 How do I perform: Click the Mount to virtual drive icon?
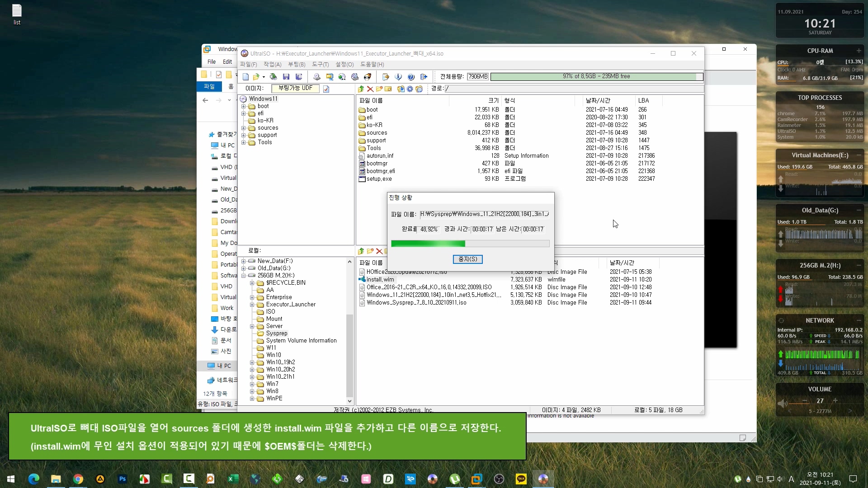coord(355,77)
